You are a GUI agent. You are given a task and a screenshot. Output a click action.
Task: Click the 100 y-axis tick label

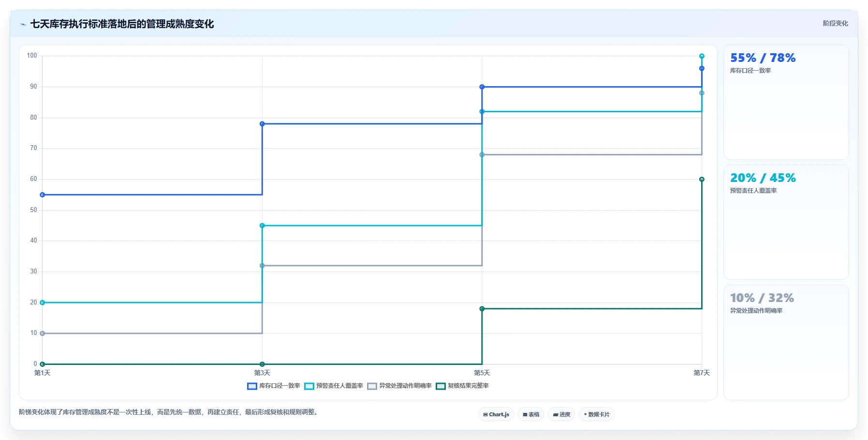pyautogui.click(x=32, y=56)
